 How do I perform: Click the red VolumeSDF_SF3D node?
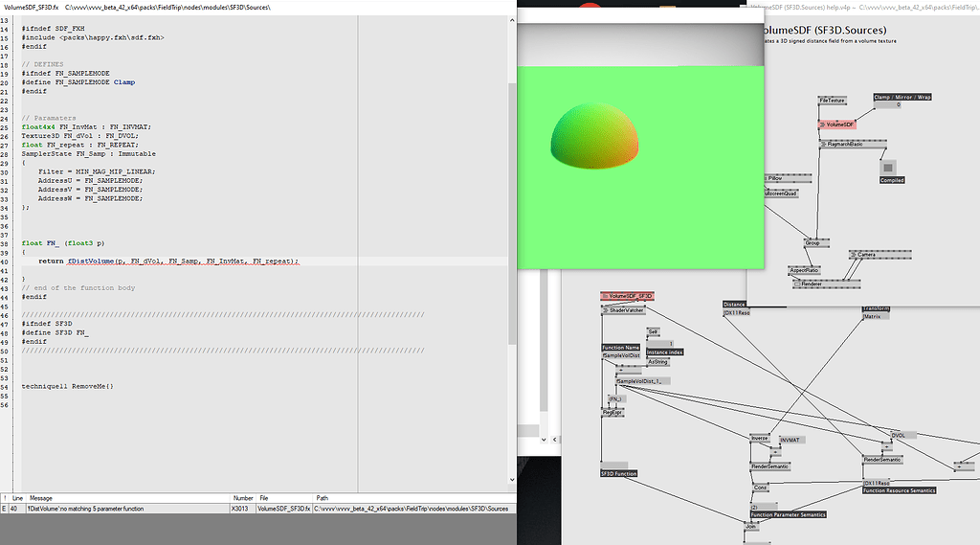pyautogui.click(x=628, y=296)
